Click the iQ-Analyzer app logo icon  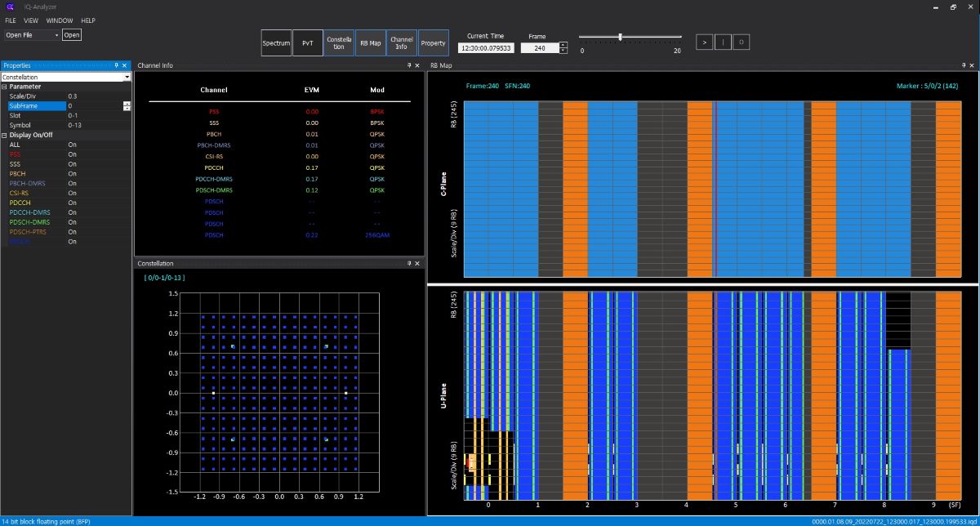[x=11, y=7]
